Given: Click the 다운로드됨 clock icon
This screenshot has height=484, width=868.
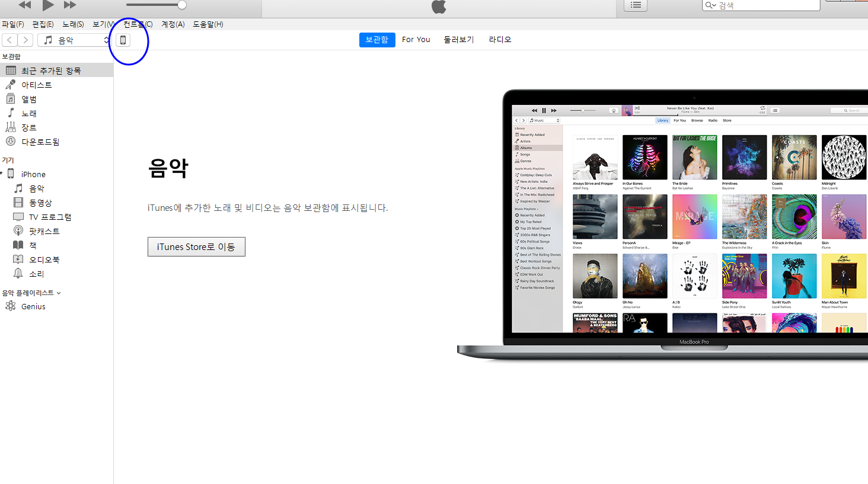Looking at the screenshot, I should 11,141.
